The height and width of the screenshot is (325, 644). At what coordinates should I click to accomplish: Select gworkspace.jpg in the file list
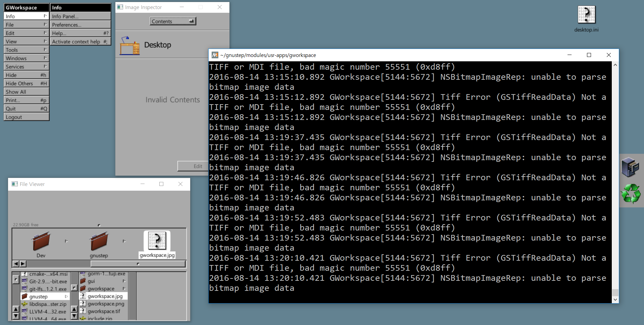click(103, 296)
